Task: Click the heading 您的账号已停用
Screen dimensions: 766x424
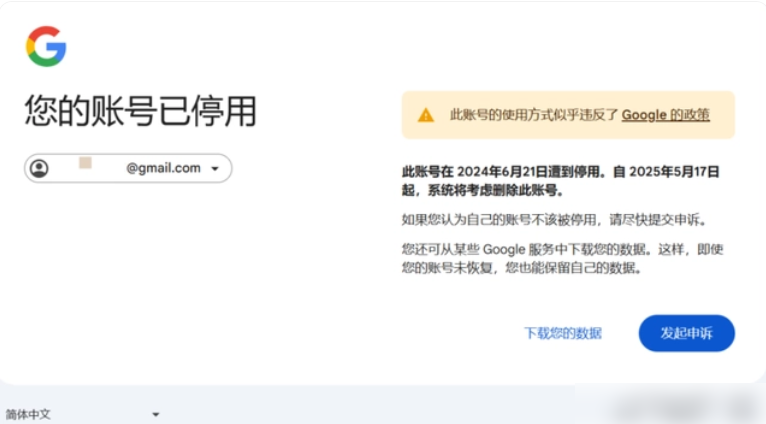Action: (x=141, y=111)
